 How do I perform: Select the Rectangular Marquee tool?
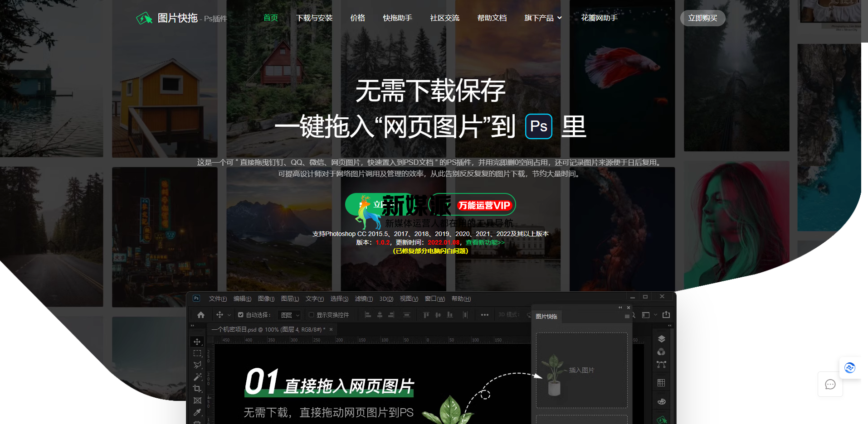tap(197, 353)
